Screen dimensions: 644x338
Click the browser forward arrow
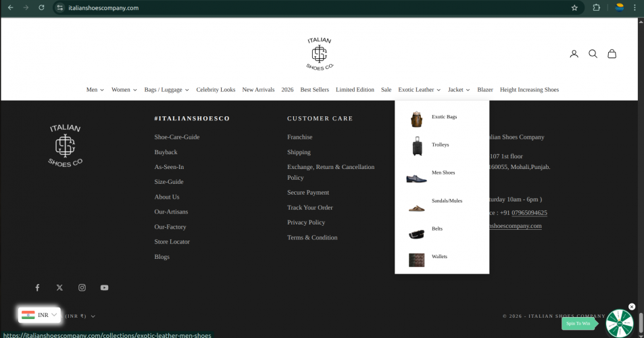pos(26,8)
